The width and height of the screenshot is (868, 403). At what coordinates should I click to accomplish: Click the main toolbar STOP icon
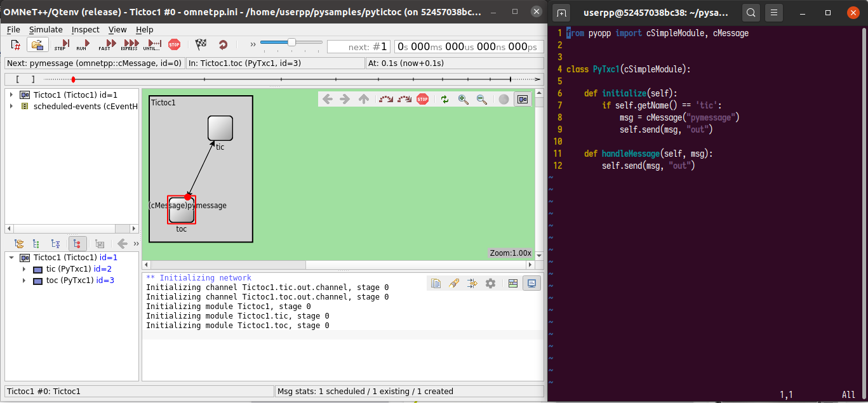coord(174,44)
